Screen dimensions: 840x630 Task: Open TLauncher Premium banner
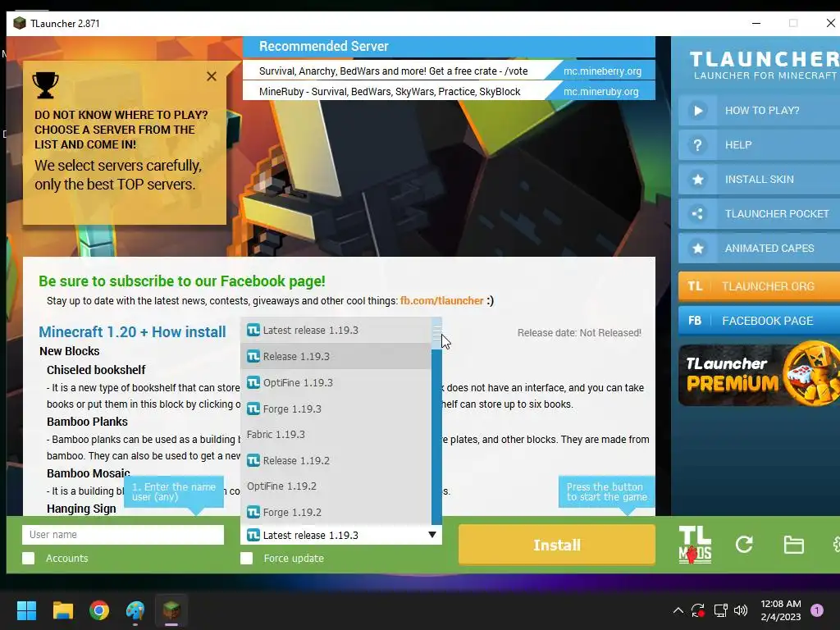[759, 374]
